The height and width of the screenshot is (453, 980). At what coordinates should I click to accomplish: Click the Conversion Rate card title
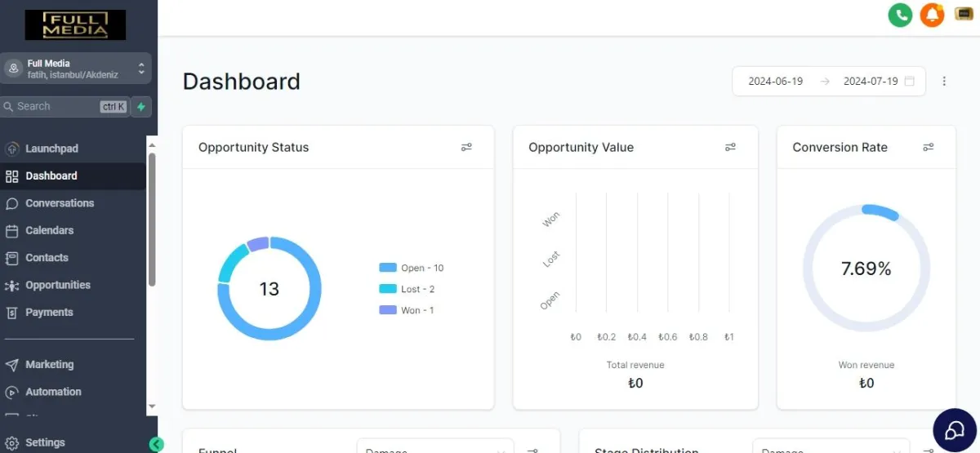840,148
